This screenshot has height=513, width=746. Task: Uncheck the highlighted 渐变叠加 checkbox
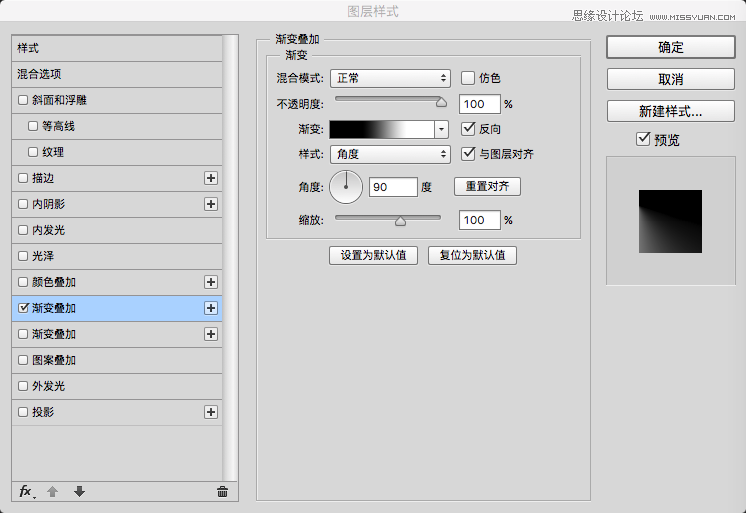[23, 308]
